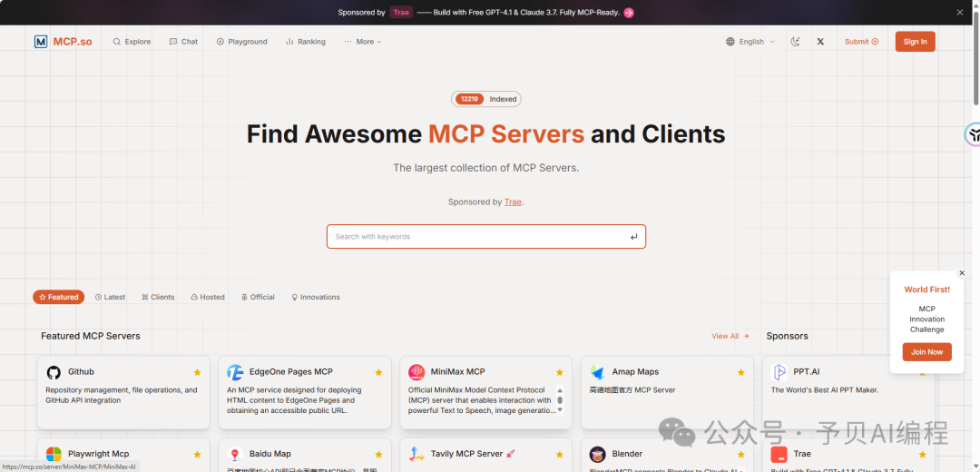
Task: Click the MCP.so logo icon
Action: click(x=41, y=42)
